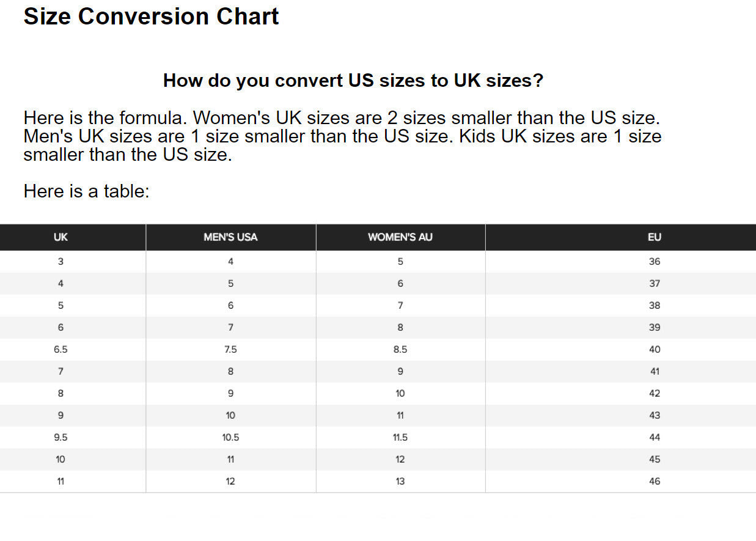Click the "How do you convert US sizes" heading
This screenshot has height=541, width=756.
(353, 80)
